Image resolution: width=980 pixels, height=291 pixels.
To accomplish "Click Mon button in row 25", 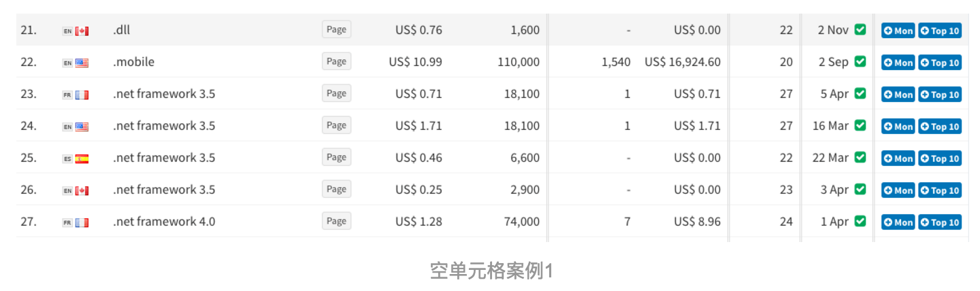I will (898, 158).
